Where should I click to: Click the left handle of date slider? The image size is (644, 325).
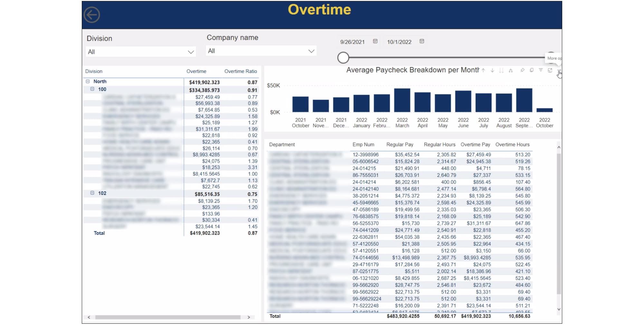[343, 58]
